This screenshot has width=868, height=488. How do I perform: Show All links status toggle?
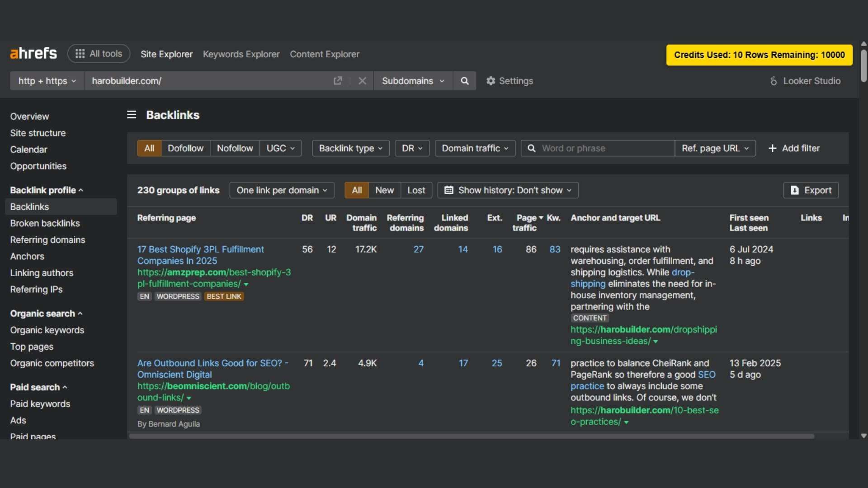(x=357, y=190)
